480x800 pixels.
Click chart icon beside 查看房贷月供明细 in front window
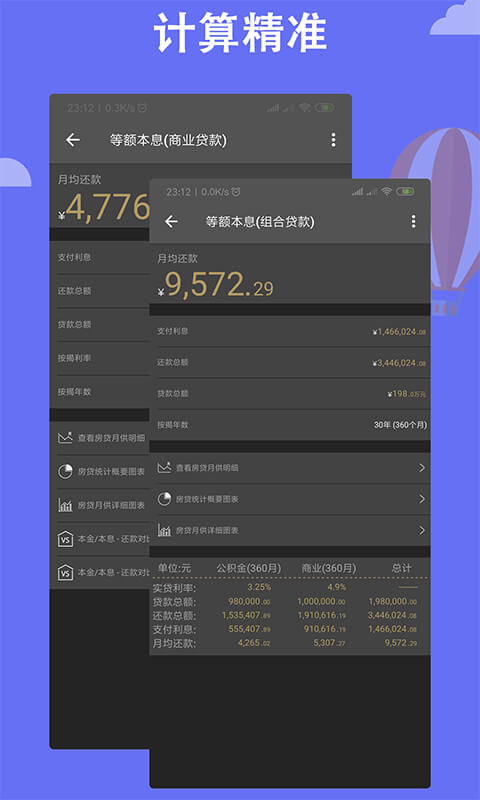click(x=164, y=467)
